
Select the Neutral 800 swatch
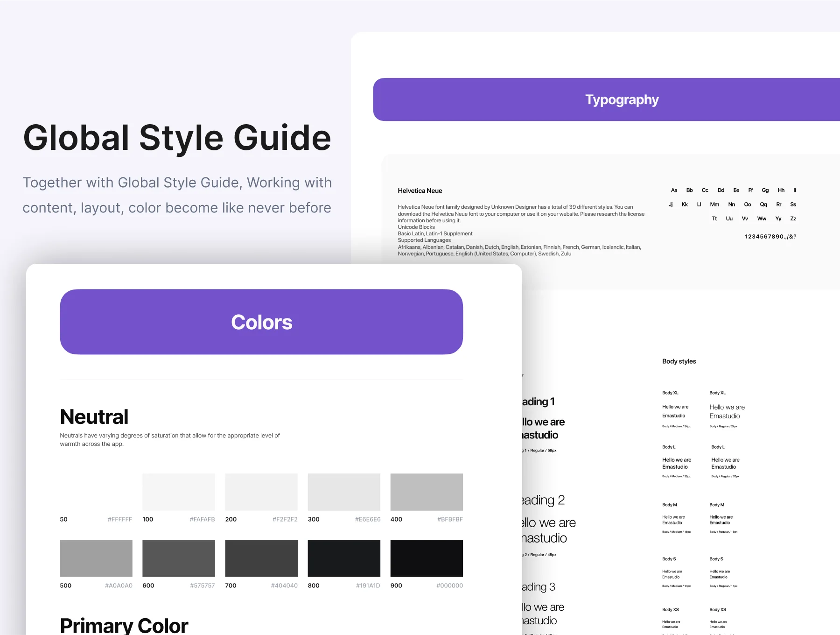pos(344,558)
